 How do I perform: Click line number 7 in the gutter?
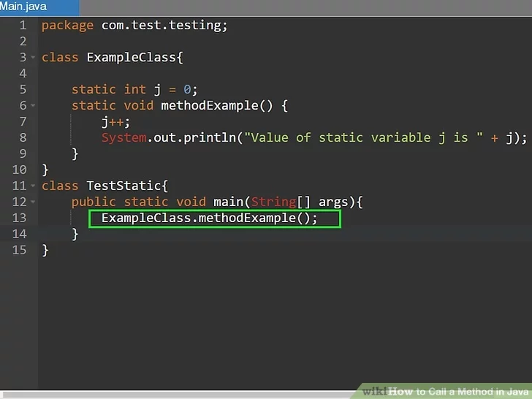pyautogui.click(x=23, y=121)
